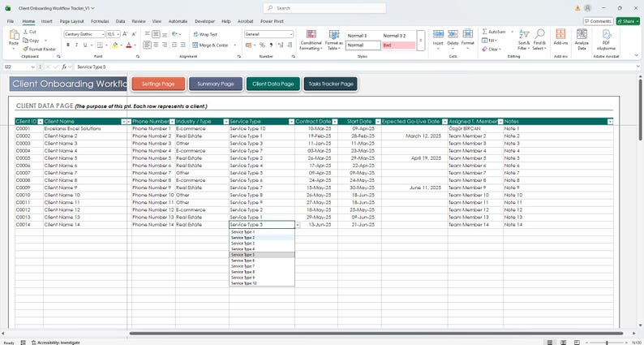
Task: Click the AutoSum sigma icon
Action: [x=484, y=32]
